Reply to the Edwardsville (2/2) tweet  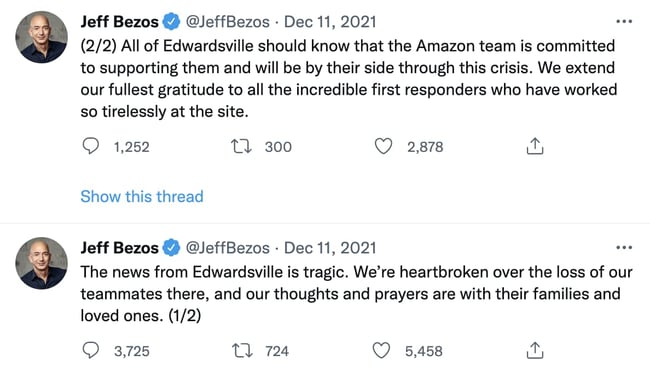click(90, 146)
